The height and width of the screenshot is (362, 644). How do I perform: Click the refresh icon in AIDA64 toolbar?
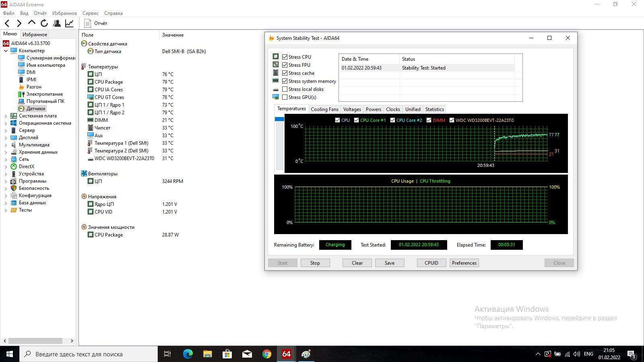[x=44, y=23]
